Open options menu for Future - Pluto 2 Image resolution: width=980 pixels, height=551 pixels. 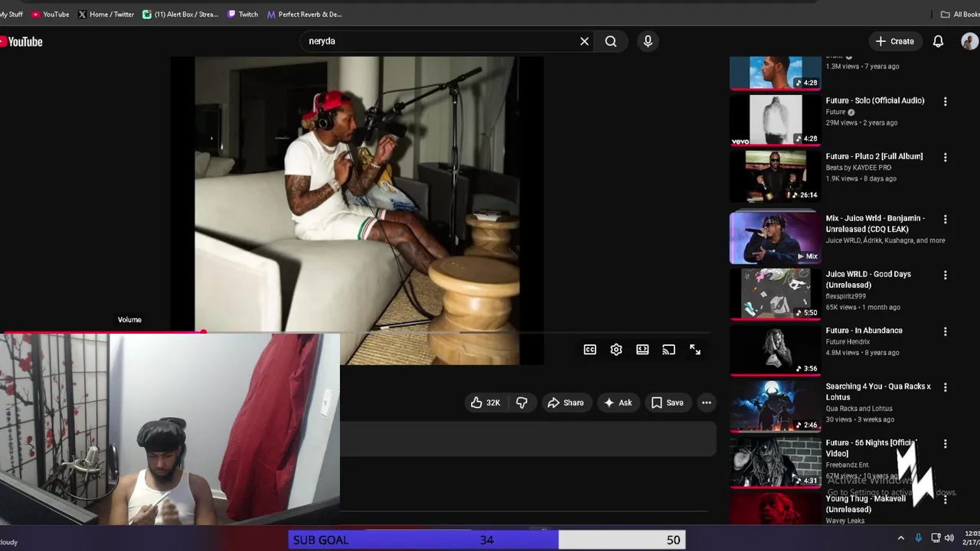point(945,157)
